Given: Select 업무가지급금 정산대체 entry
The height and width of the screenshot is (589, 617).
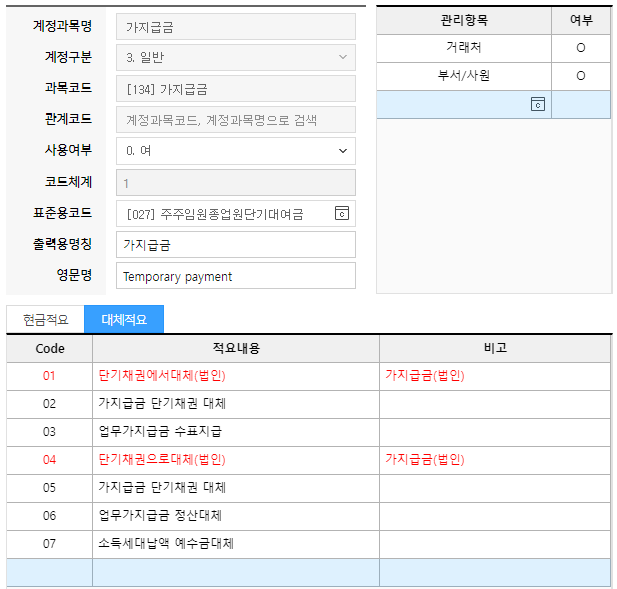Looking at the screenshot, I should [160, 516].
